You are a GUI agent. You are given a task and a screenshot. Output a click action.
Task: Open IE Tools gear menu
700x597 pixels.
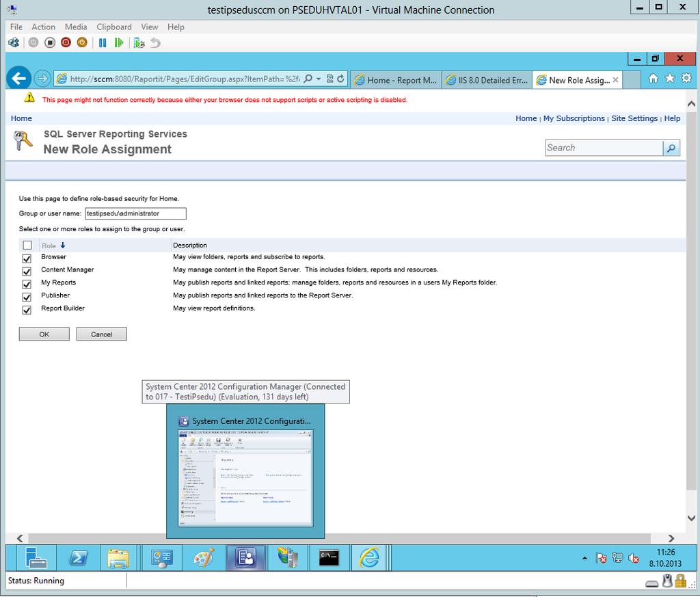[x=686, y=79]
